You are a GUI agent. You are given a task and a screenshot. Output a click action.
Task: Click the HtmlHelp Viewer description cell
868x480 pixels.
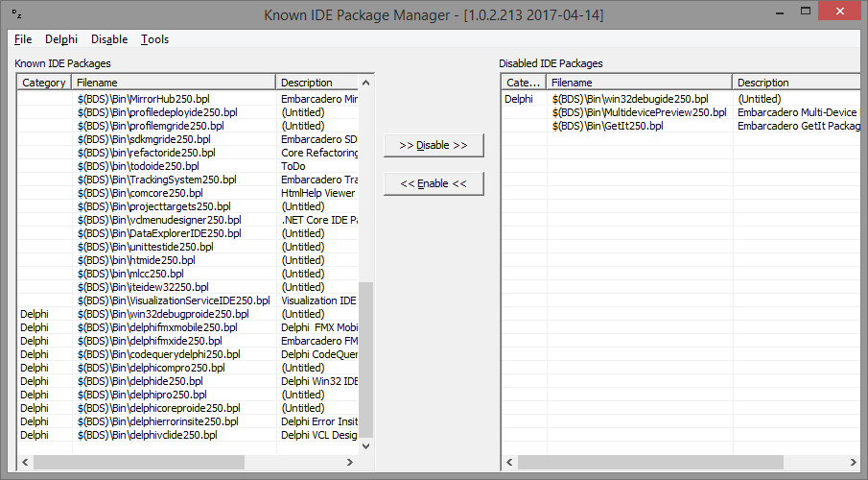pyautogui.click(x=317, y=193)
